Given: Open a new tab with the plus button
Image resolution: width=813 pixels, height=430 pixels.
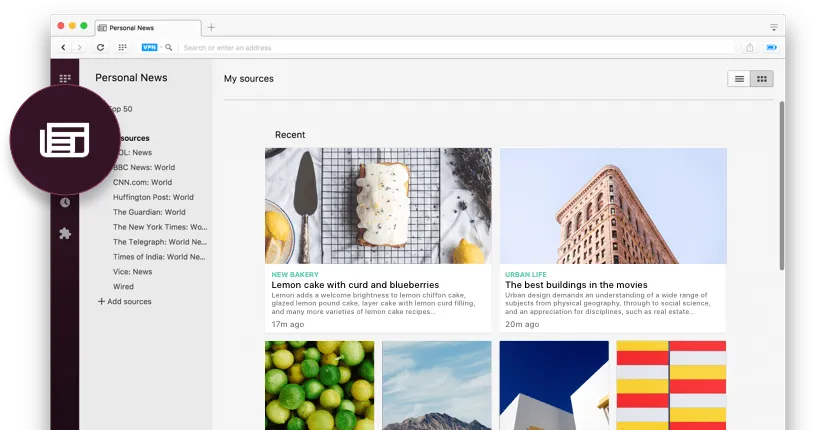Looking at the screenshot, I should click(211, 27).
